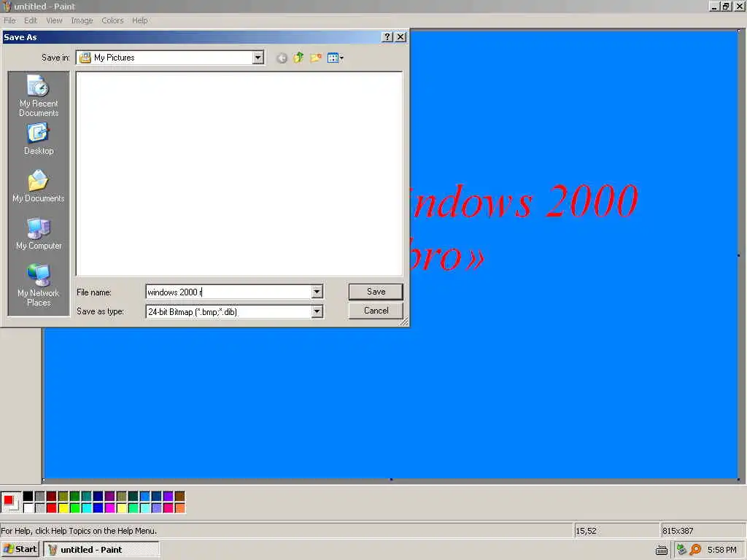Close the Save As dialog

(400, 37)
